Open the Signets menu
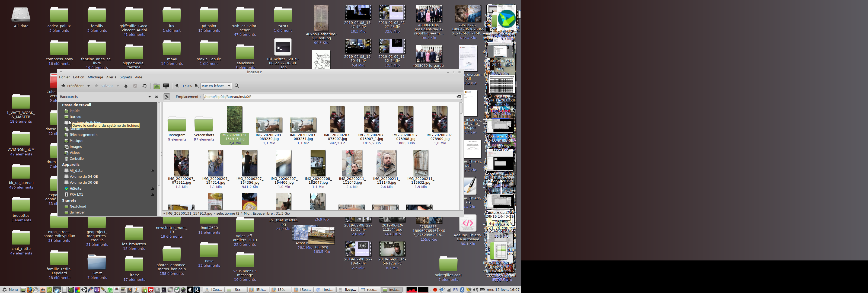The width and height of the screenshot is (868, 293). 125,77
